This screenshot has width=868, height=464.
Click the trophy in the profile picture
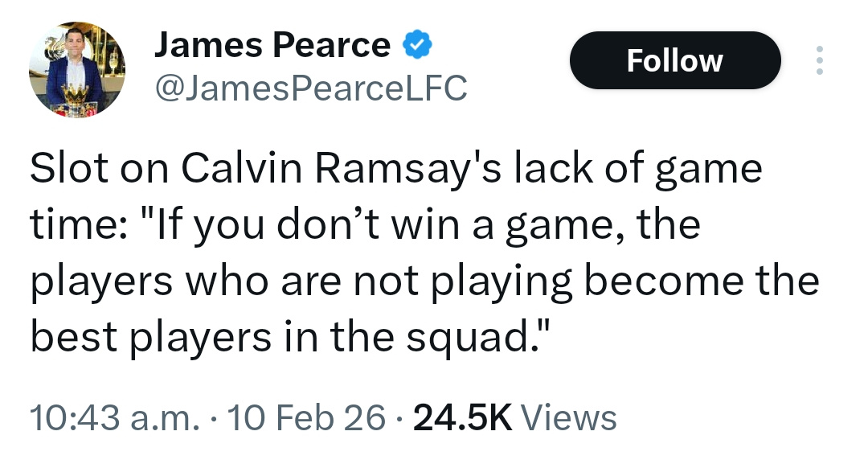pyautogui.click(x=76, y=101)
